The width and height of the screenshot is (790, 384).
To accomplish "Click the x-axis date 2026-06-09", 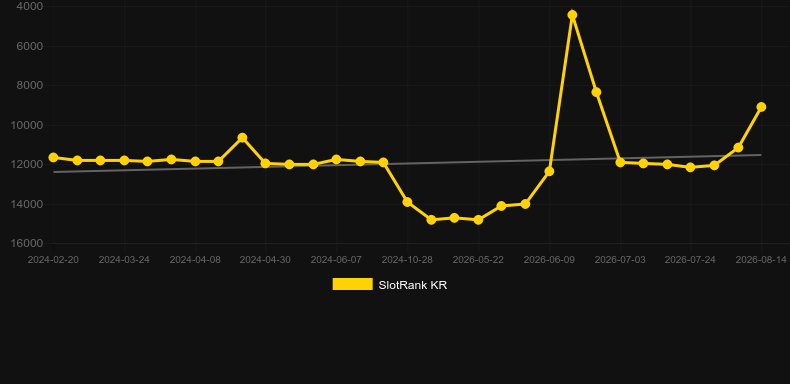I will (549, 260).
